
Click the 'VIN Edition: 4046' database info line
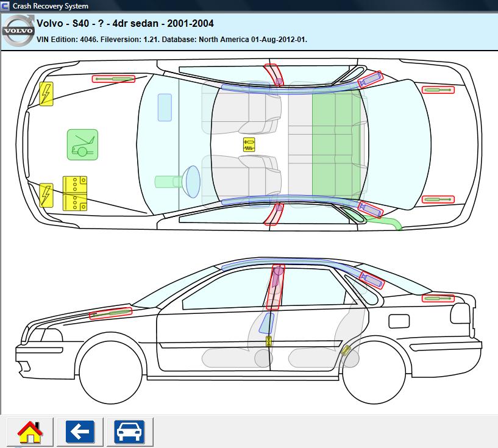(x=172, y=40)
